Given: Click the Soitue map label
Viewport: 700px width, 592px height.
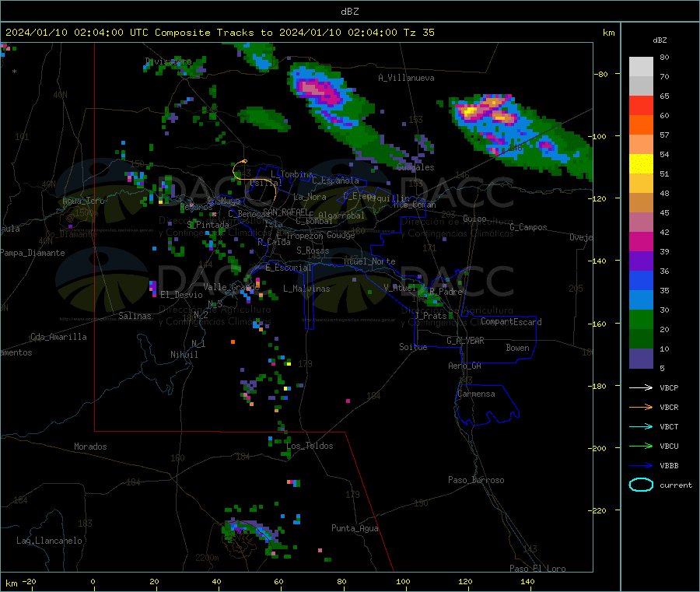Looking at the screenshot, I should point(413,347).
